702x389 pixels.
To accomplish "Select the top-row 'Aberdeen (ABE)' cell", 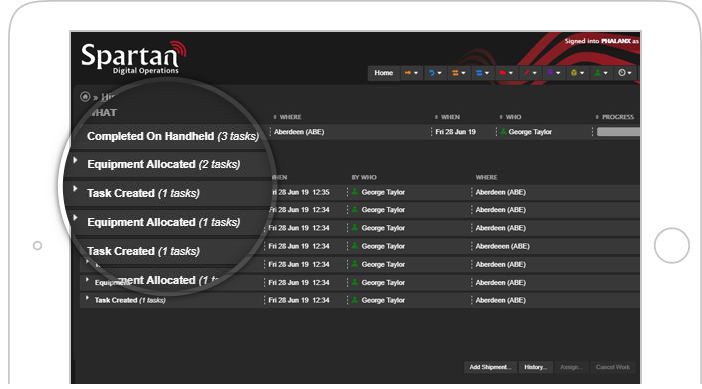I will [299, 132].
